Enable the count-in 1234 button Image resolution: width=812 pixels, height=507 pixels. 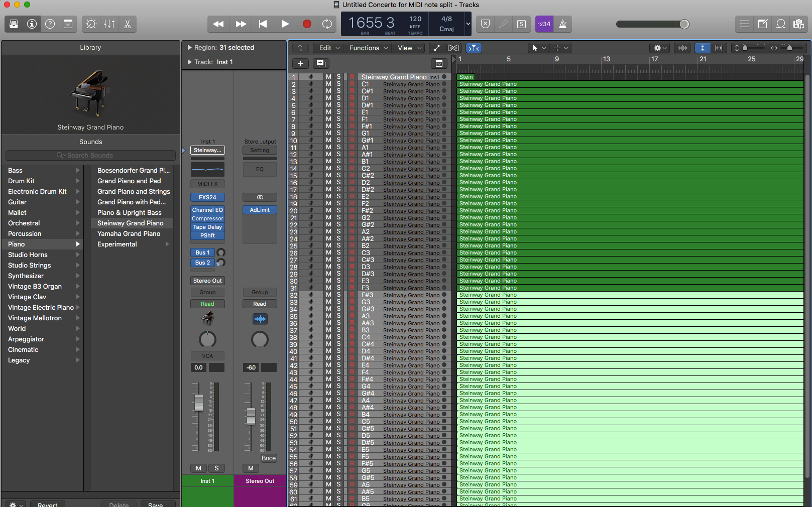[544, 24]
